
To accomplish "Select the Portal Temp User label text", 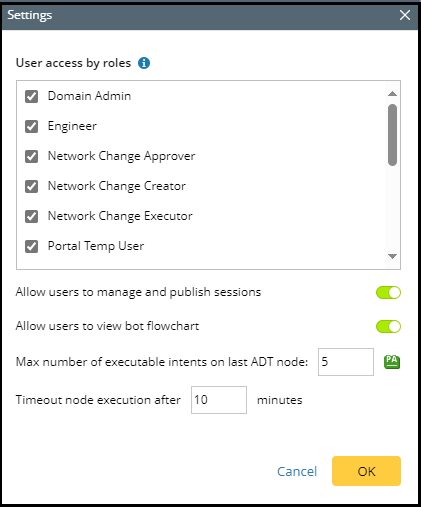I will (x=96, y=246).
